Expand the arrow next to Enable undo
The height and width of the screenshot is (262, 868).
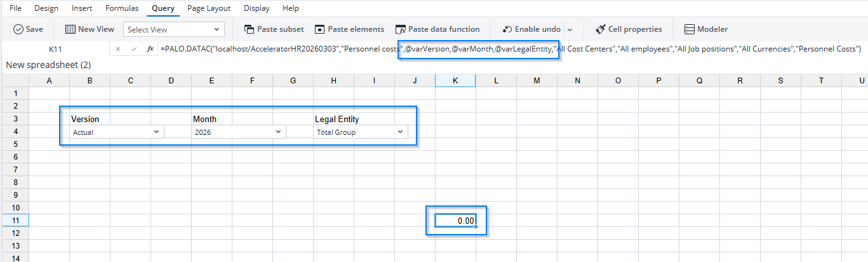pos(570,29)
